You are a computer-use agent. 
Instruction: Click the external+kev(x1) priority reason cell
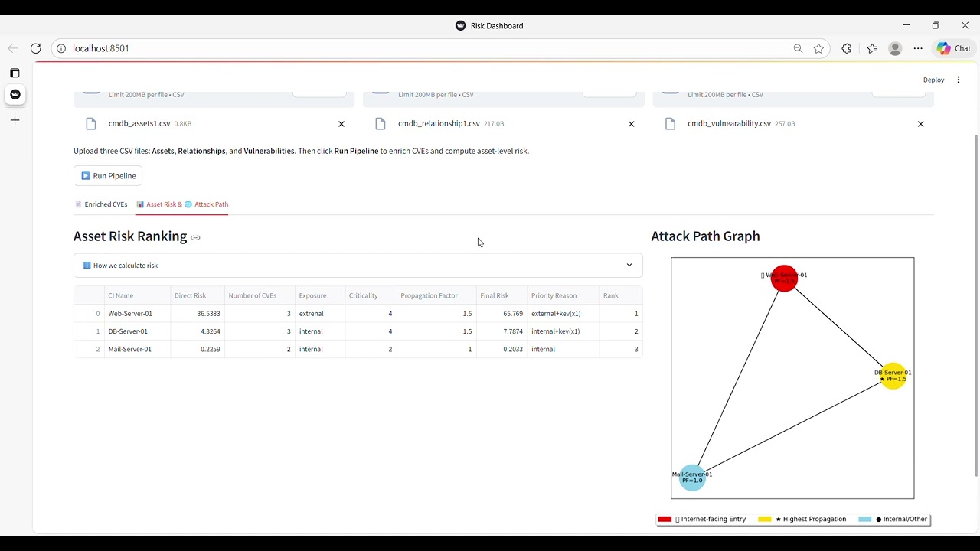(563, 314)
